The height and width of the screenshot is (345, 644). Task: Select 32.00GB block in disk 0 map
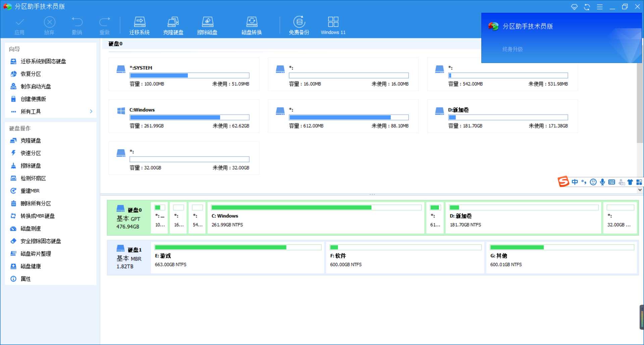point(620,218)
